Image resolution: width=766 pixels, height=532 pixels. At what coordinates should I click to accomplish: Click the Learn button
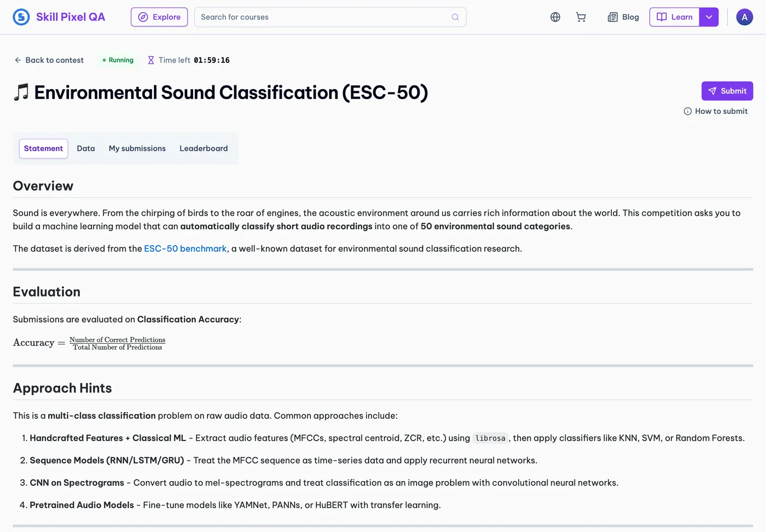(675, 17)
